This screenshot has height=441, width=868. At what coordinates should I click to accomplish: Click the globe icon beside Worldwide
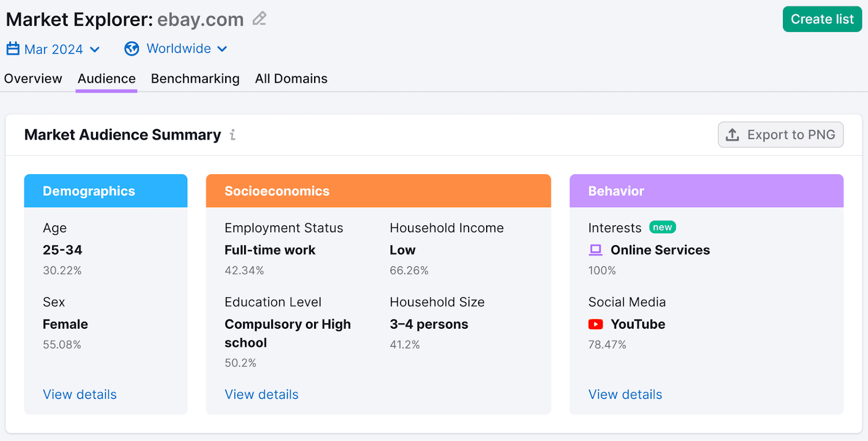point(131,48)
